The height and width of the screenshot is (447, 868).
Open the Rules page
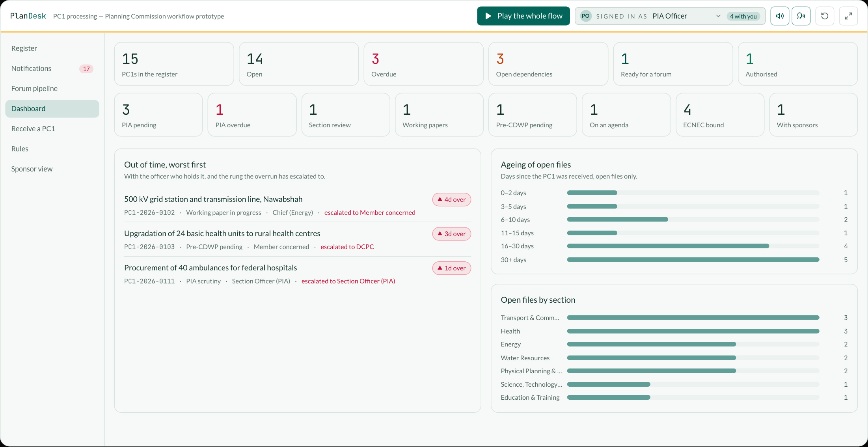(x=52, y=149)
